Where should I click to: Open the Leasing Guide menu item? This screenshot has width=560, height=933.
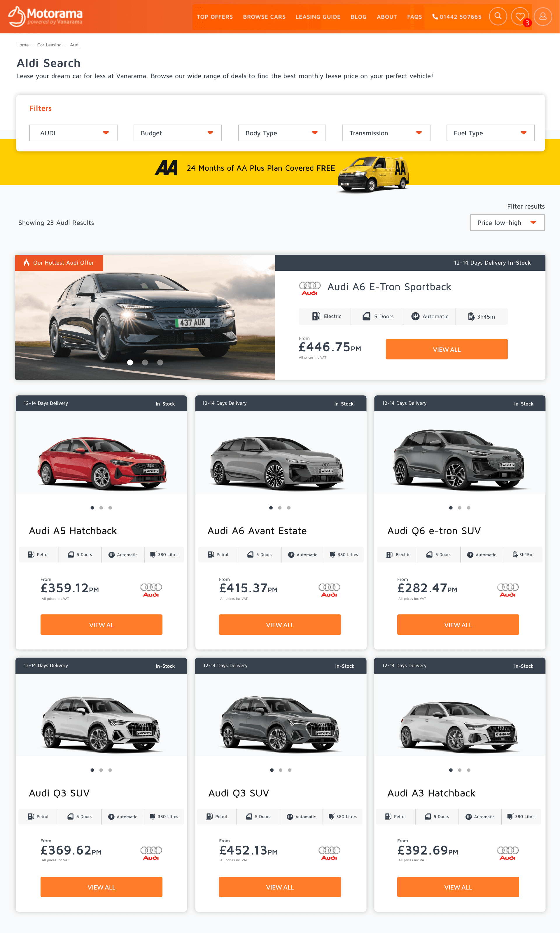pos(318,17)
